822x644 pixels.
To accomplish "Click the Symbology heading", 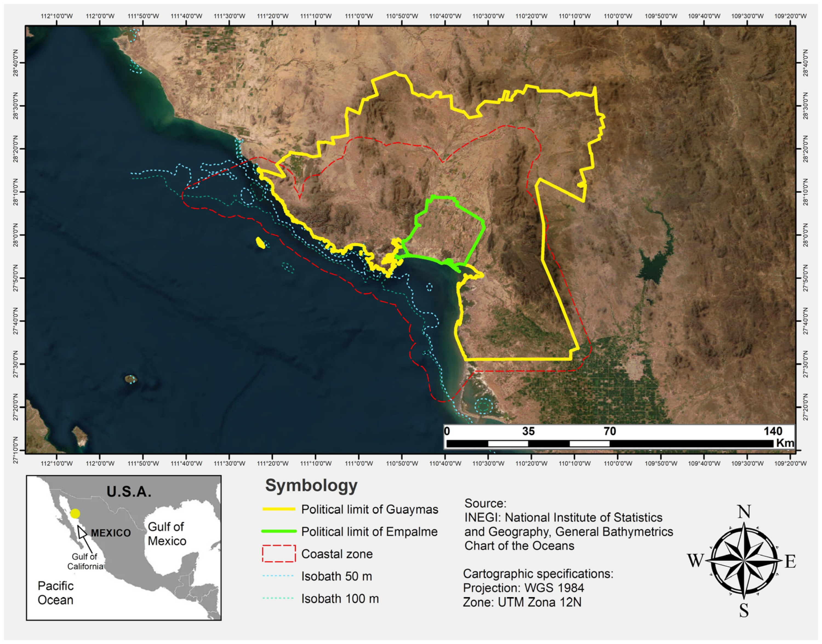I will [x=311, y=486].
